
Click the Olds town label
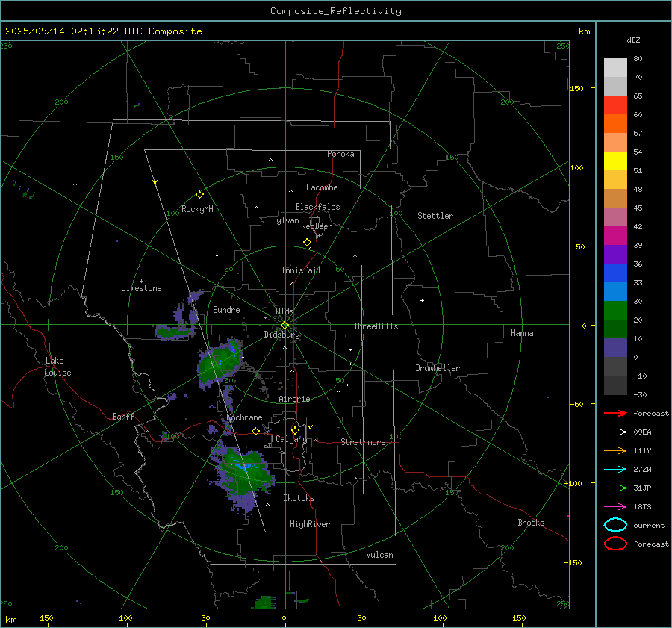point(284,311)
